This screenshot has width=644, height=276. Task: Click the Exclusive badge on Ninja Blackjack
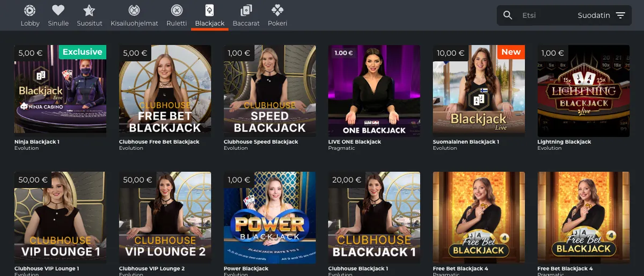pos(82,52)
